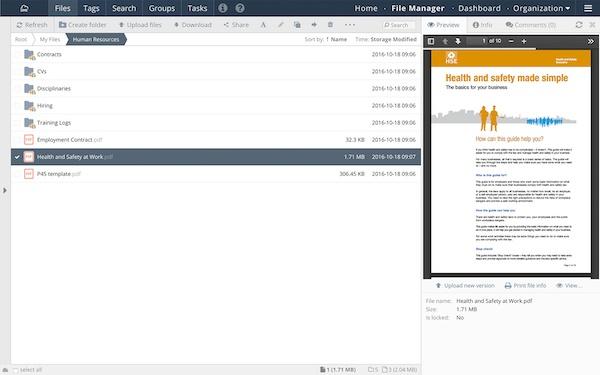Screen dimensions: 600x375
Task: Change the Time: Storage Modified option
Action: [x=386, y=39]
